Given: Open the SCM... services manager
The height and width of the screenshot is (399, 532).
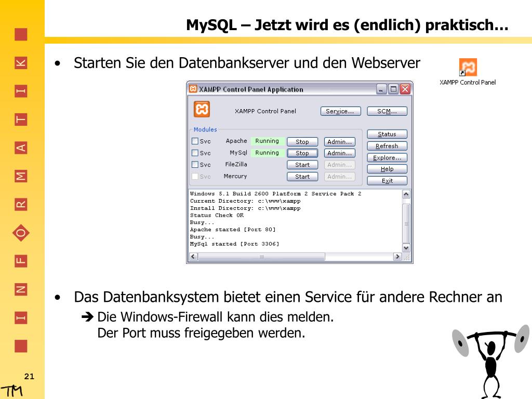Looking at the screenshot, I should [387, 111].
